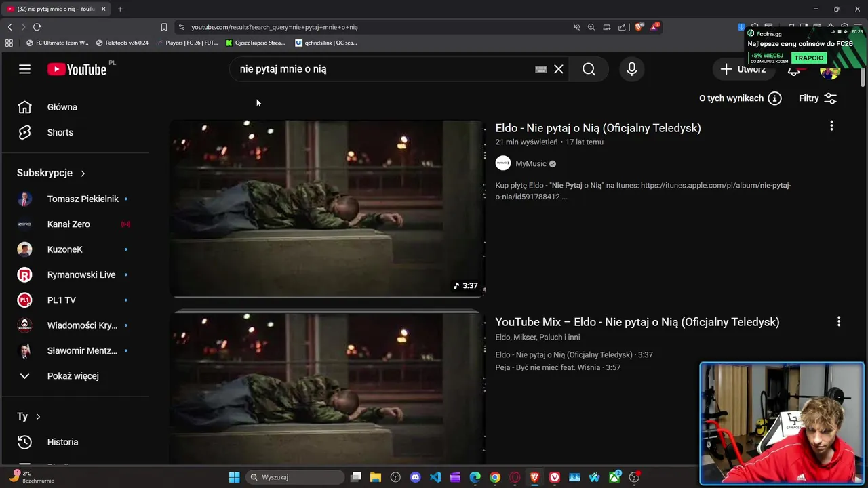Open 'Eldo - Nie pytaj o Nią (Oficjalny Teledysk)' title
This screenshot has width=868, height=488.
coord(598,128)
